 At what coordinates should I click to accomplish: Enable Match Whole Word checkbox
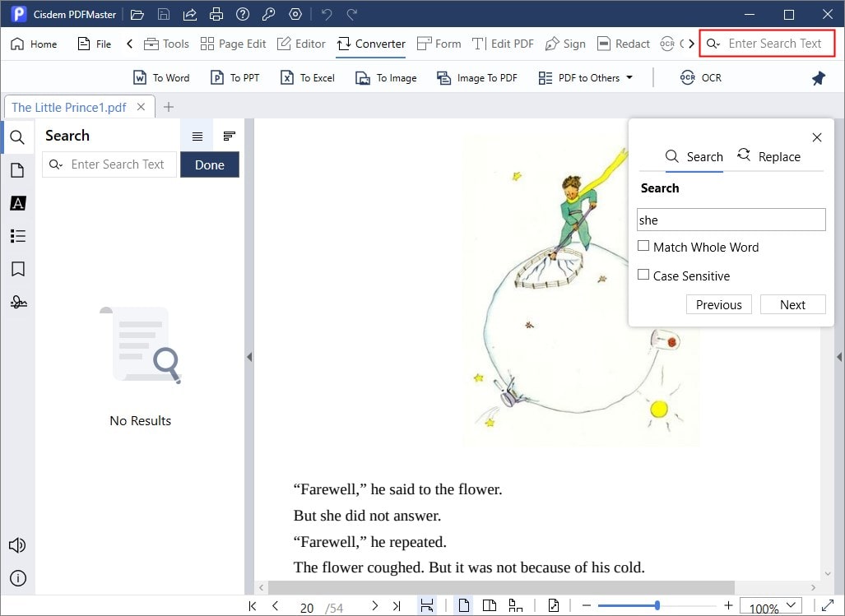click(x=643, y=246)
